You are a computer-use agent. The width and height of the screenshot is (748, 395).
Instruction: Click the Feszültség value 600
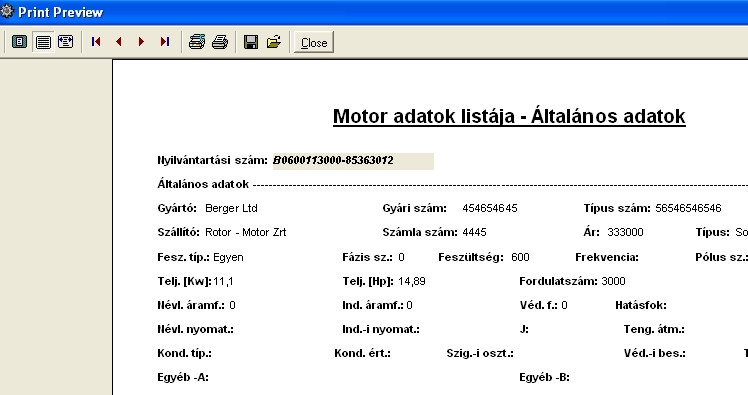(x=520, y=258)
